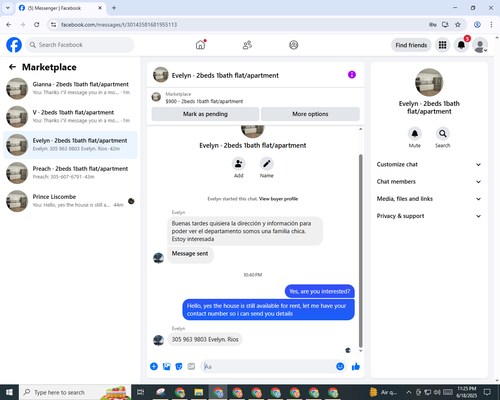
Task: Open the Home feed icon
Action: pos(200,45)
